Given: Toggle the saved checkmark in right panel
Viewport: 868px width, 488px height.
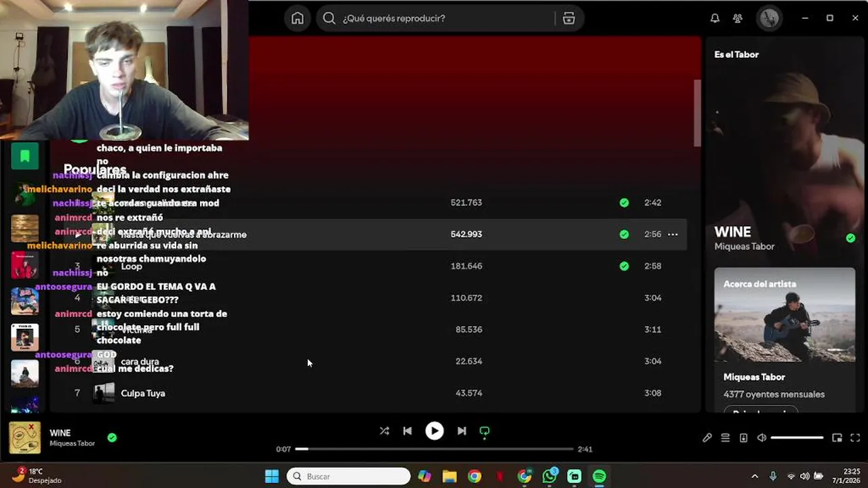Looking at the screenshot, I should [850, 238].
